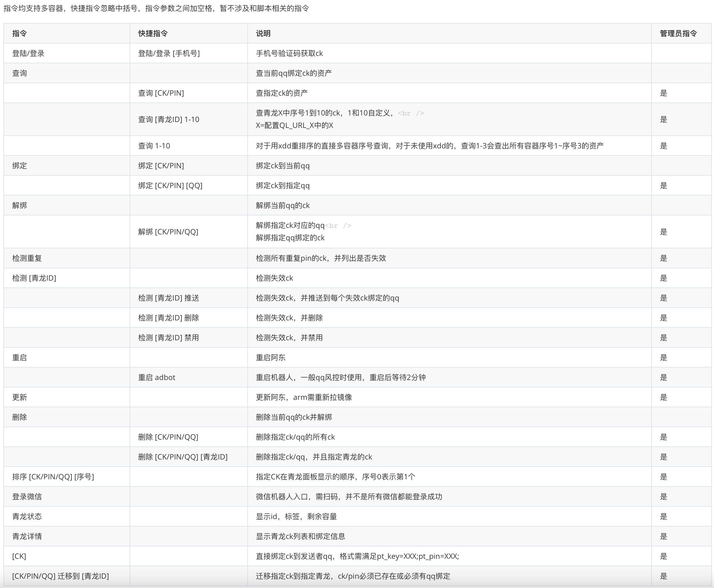Screen dimensions: 714x588
Task: Click the '更新阿东，arm需重新拉镜像' description
Action: [304, 397]
